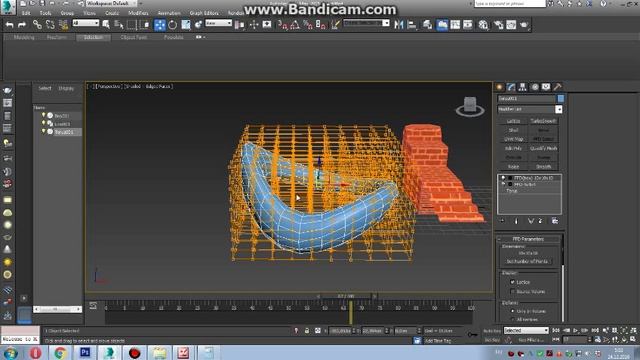Click the Add Time Tag label
The height and width of the screenshot is (360, 640).
pos(438,340)
